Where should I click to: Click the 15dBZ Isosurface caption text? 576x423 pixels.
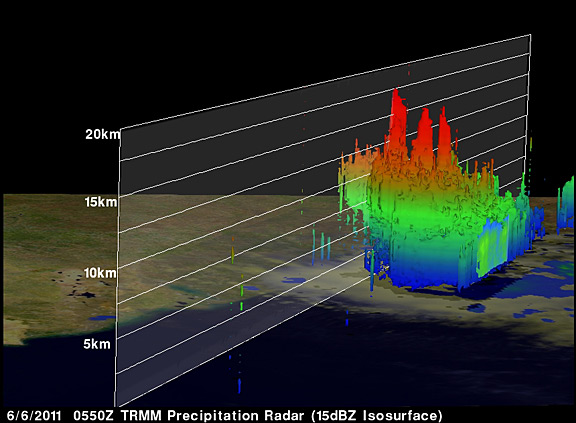coord(377,416)
